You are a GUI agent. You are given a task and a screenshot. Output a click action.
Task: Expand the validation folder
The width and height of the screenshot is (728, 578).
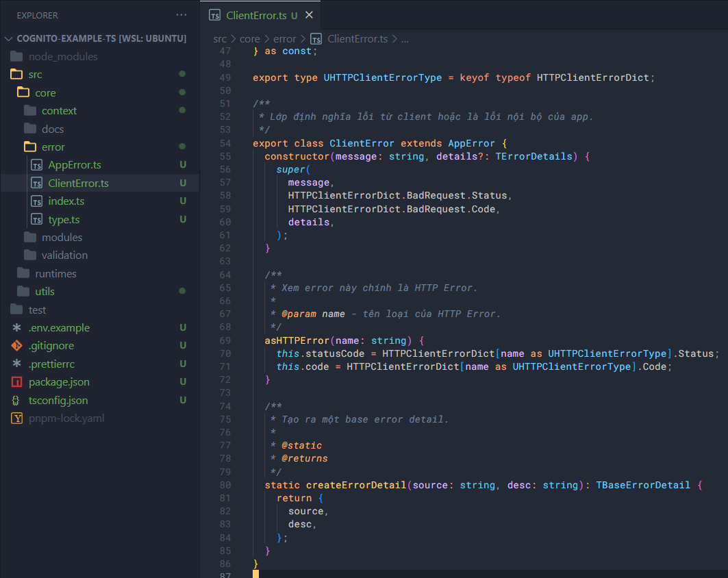pos(64,255)
